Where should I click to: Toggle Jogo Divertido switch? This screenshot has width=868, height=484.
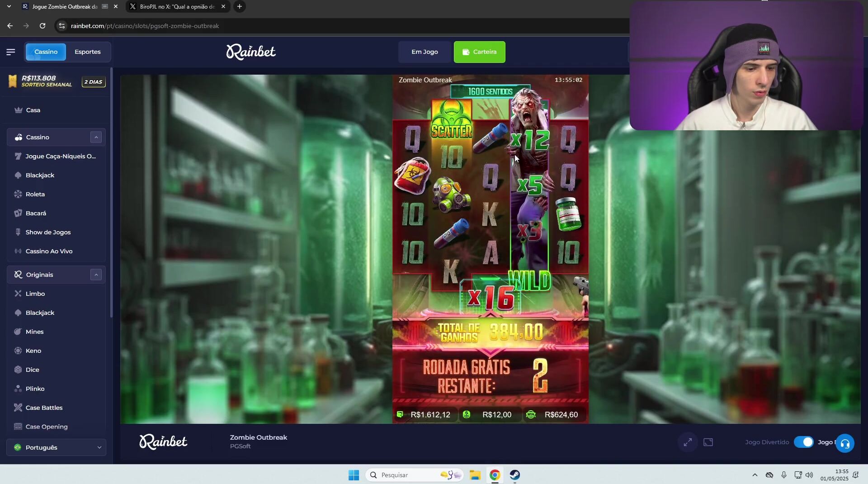[803, 442]
